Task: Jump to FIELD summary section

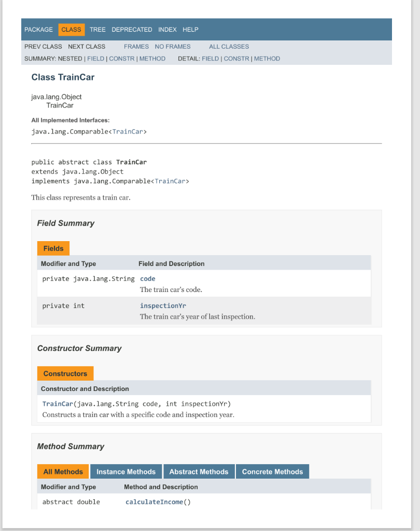Action: 95,59
